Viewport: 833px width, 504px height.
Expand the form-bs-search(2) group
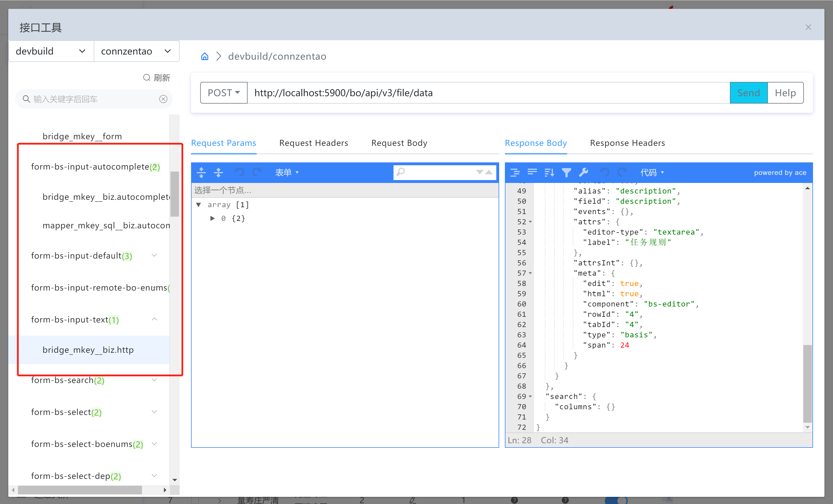point(154,380)
